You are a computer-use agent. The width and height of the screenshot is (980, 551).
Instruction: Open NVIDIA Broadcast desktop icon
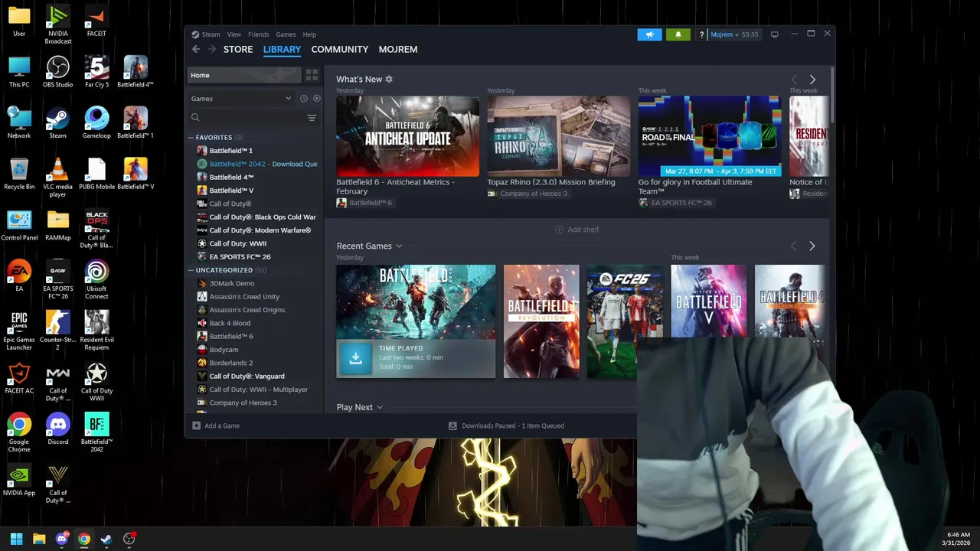pos(57,24)
